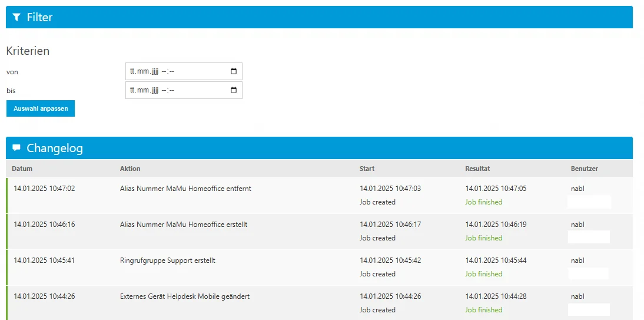Click the funnel icon in Filter header
Viewport: 644px width, 320px height.
point(16,17)
